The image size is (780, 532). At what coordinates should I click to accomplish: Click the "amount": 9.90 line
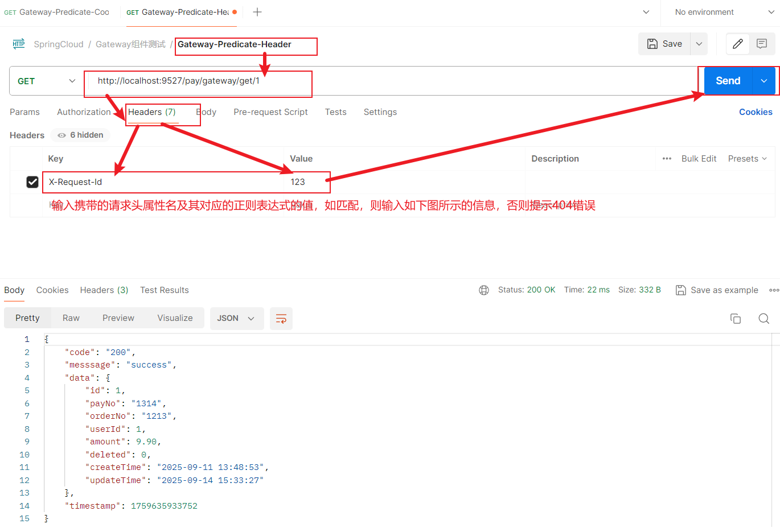[x=124, y=442]
